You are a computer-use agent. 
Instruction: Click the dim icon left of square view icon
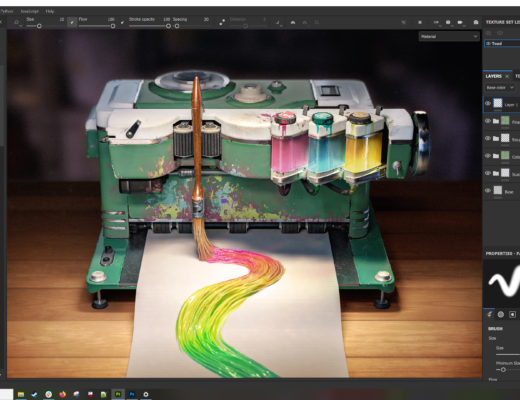403,22
